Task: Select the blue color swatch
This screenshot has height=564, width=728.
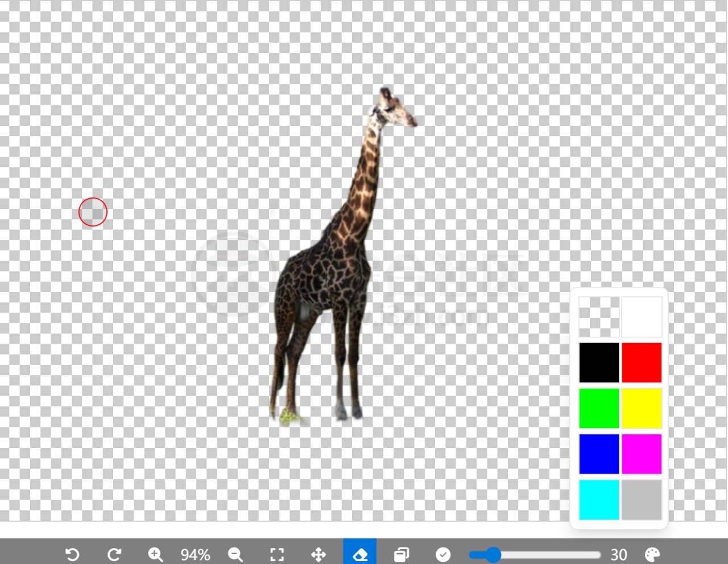Action: click(x=599, y=454)
